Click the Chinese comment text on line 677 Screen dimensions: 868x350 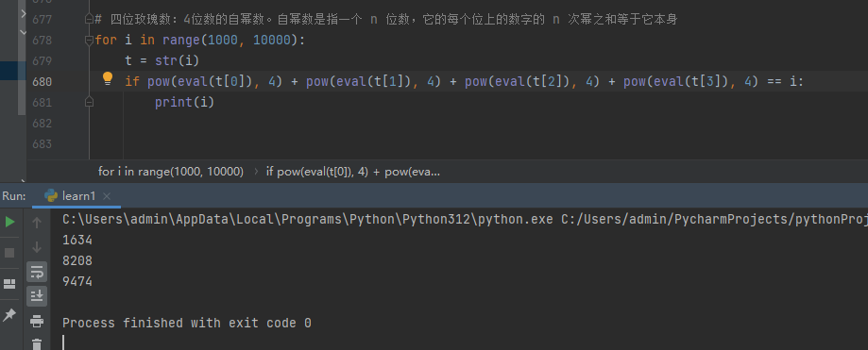click(386, 20)
